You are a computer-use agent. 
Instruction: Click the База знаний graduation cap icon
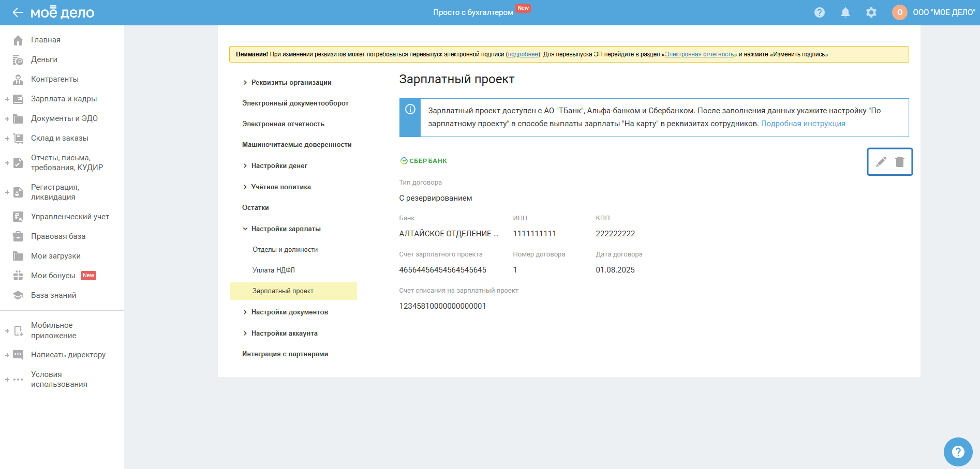[18, 295]
